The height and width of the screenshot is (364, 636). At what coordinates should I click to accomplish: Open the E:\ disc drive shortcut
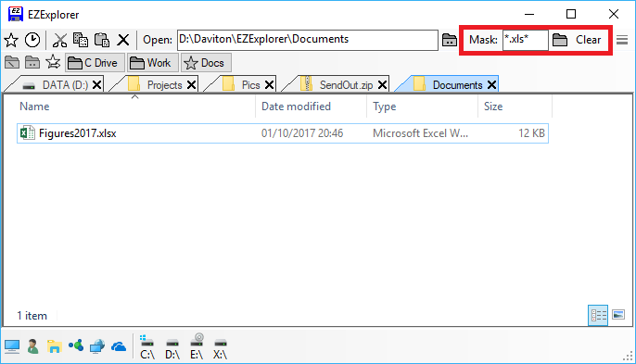tap(197, 346)
